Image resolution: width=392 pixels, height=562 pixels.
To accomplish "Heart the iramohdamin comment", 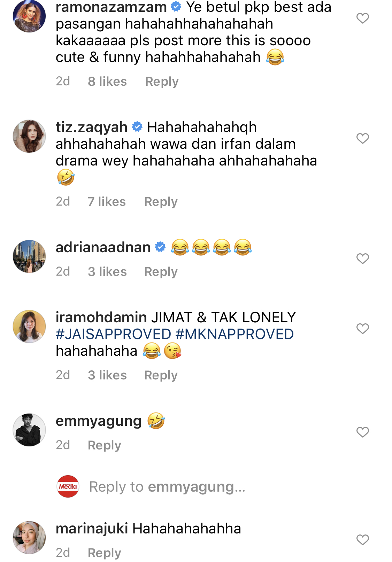I will pos(362,329).
